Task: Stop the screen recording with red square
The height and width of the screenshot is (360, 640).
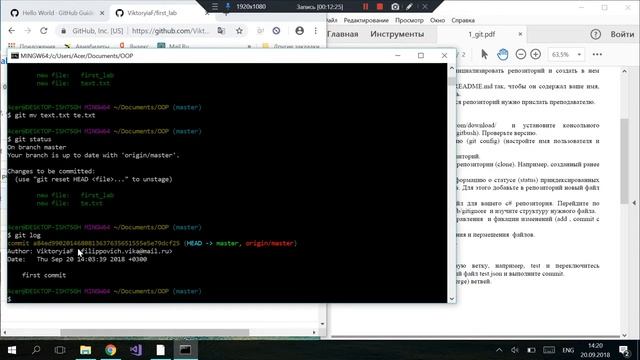Action: (380, 7)
